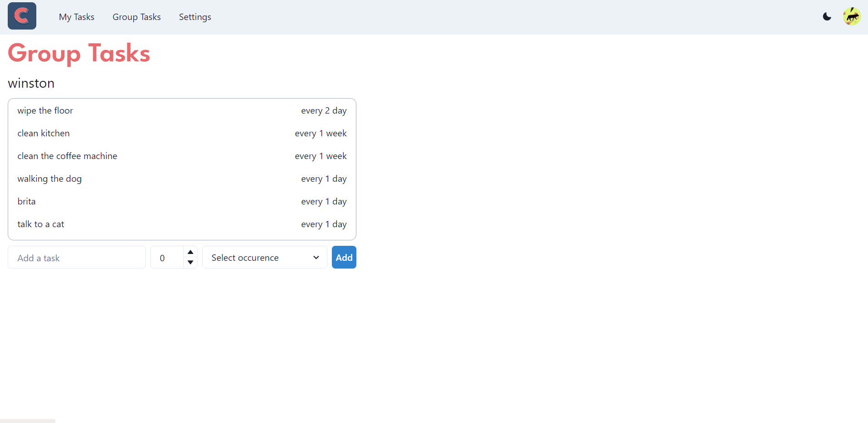Click the red C app logo

click(22, 16)
